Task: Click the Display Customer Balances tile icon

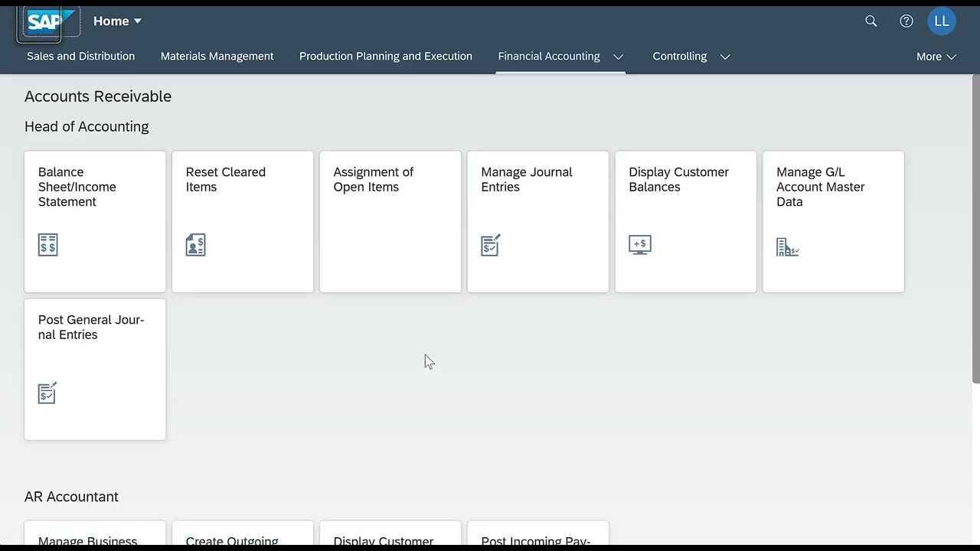Action: (x=639, y=245)
